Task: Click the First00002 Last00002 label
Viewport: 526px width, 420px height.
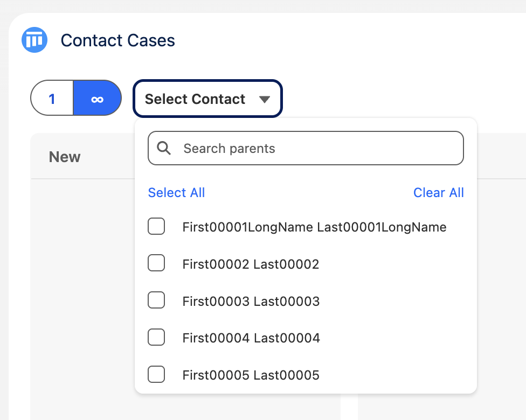Action: tap(251, 264)
